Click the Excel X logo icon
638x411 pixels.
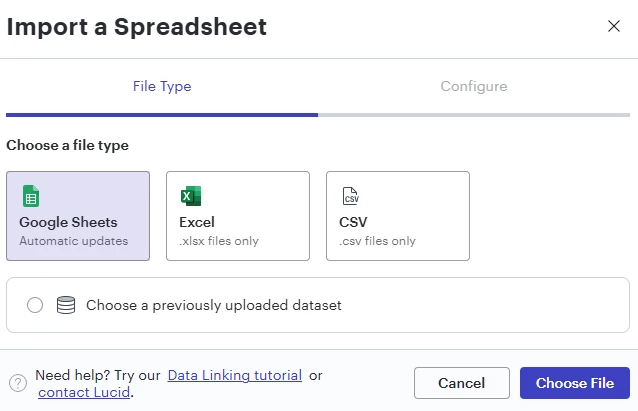191,196
